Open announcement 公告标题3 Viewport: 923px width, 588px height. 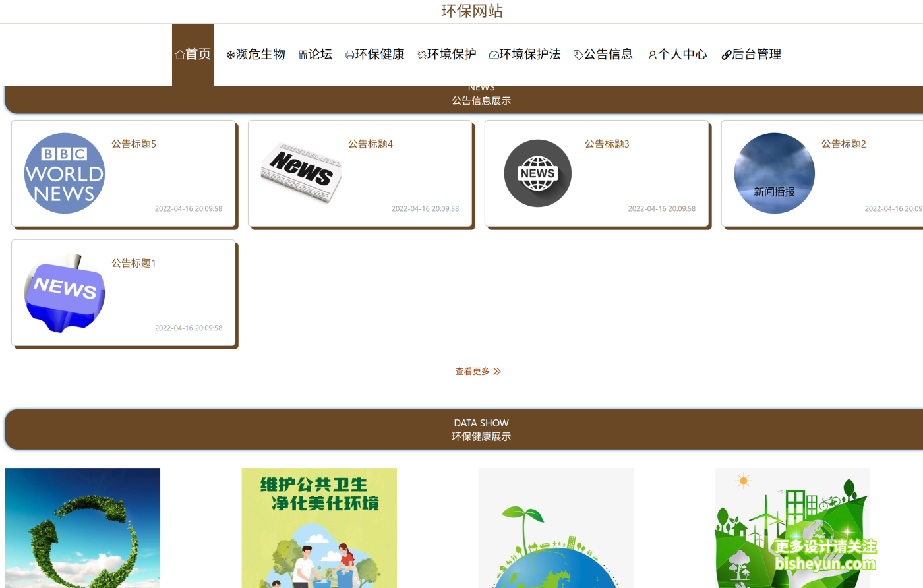click(606, 144)
